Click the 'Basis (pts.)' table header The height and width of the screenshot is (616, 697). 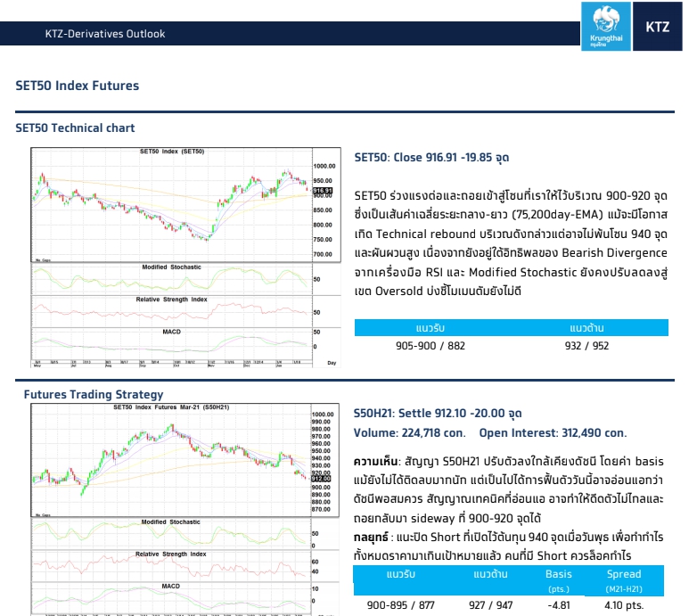pos(559,580)
